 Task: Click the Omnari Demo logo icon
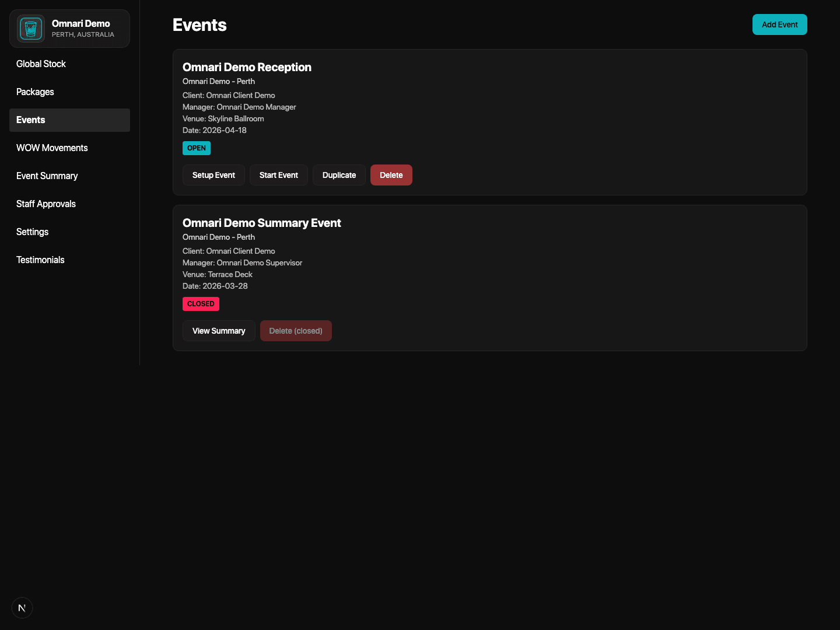point(30,28)
